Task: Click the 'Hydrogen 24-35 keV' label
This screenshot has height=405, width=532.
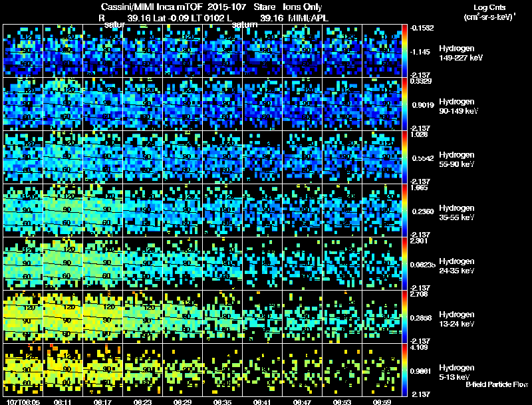Action: point(457,266)
